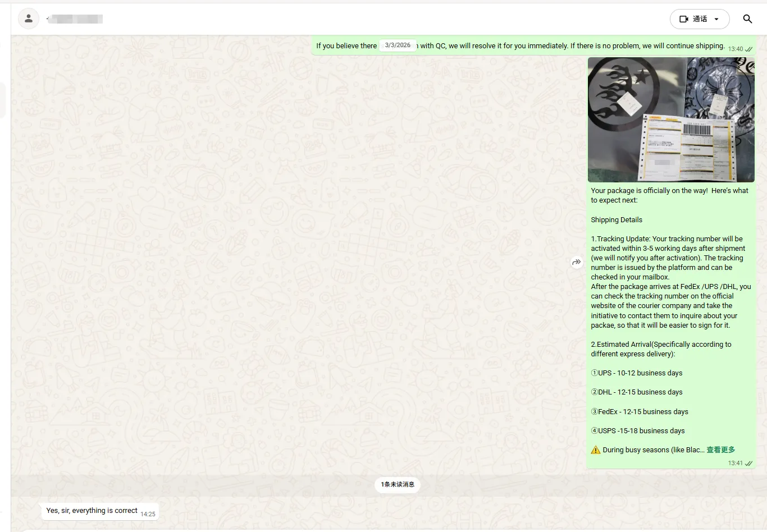Click the 3/3/2026 date badge
This screenshot has width=767, height=532.
click(398, 45)
